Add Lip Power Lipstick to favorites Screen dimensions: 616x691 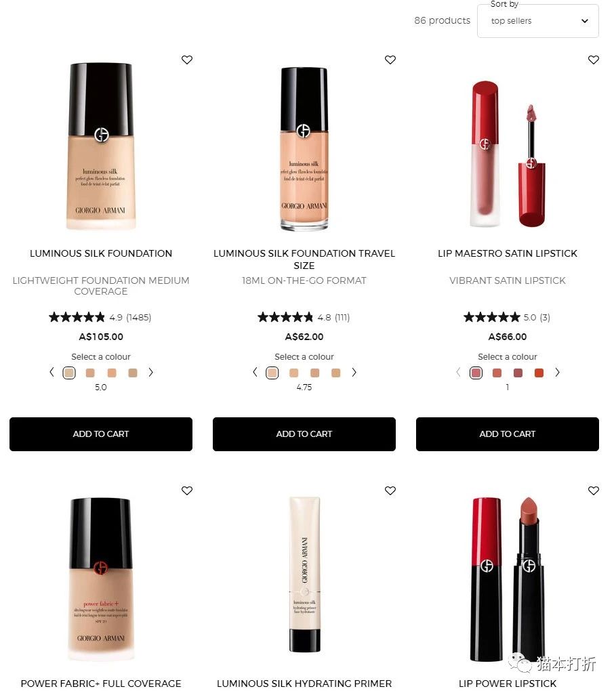click(594, 490)
